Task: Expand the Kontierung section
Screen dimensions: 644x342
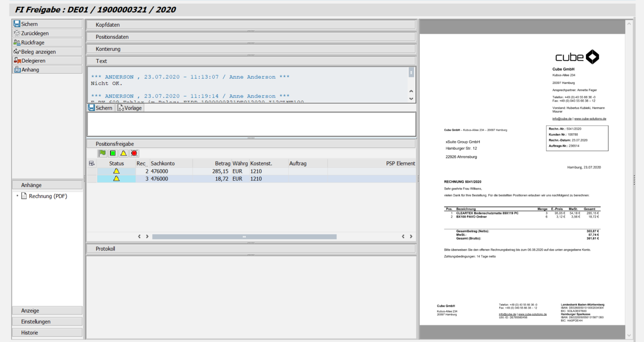Action: click(250, 49)
